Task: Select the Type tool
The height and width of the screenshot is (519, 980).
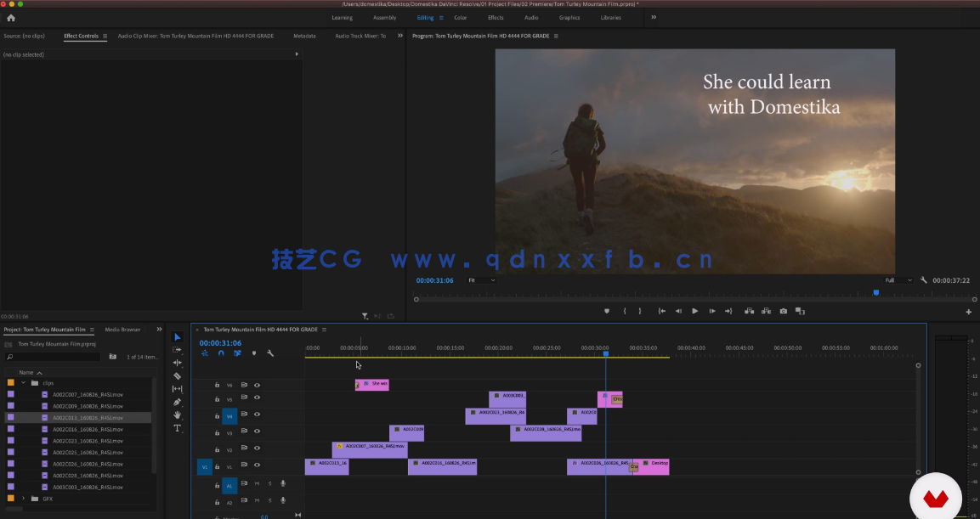Action: [x=177, y=429]
